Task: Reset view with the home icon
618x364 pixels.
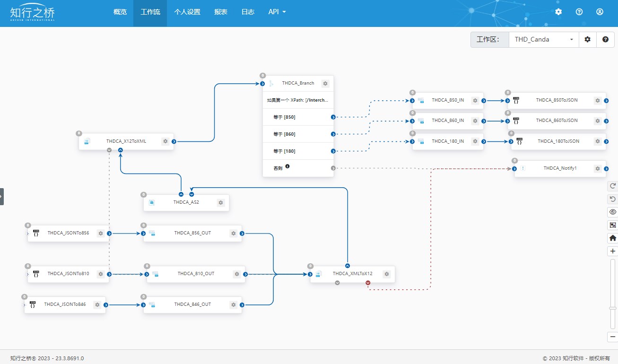Action: 613,238
